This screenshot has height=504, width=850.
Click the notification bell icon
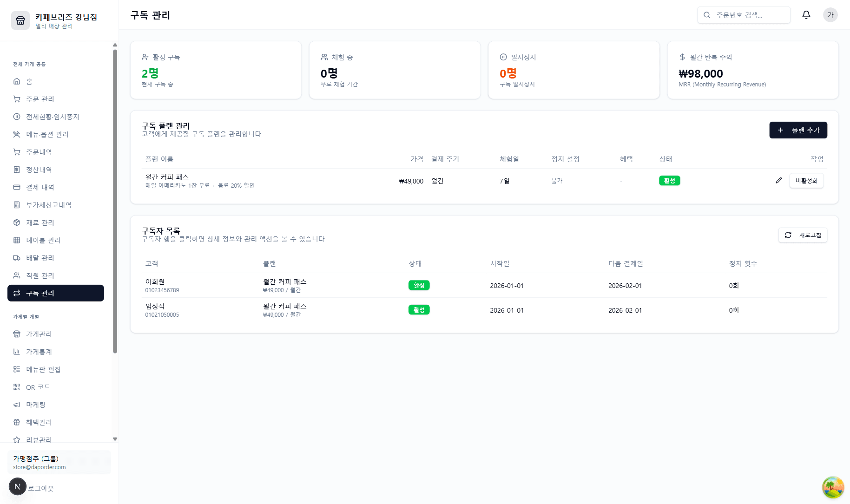[806, 15]
